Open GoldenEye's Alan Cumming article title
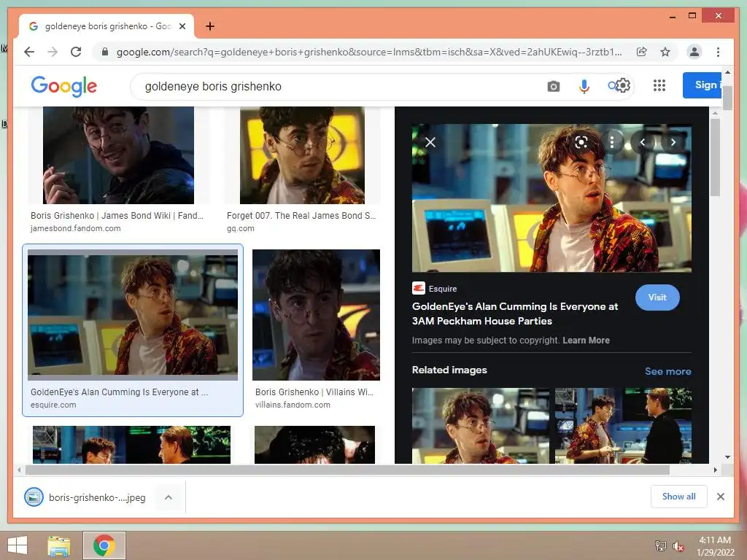The image size is (747, 560). click(x=515, y=314)
